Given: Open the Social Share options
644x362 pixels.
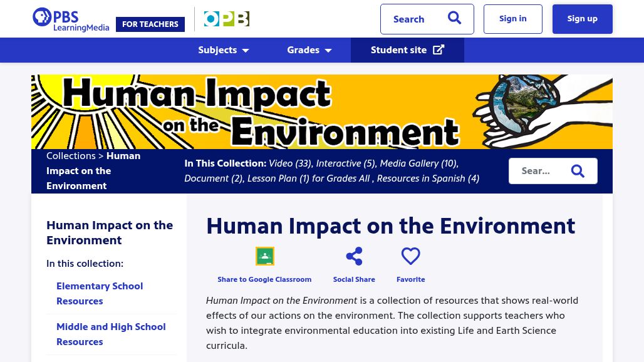Looking at the screenshot, I should (x=354, y=256).
